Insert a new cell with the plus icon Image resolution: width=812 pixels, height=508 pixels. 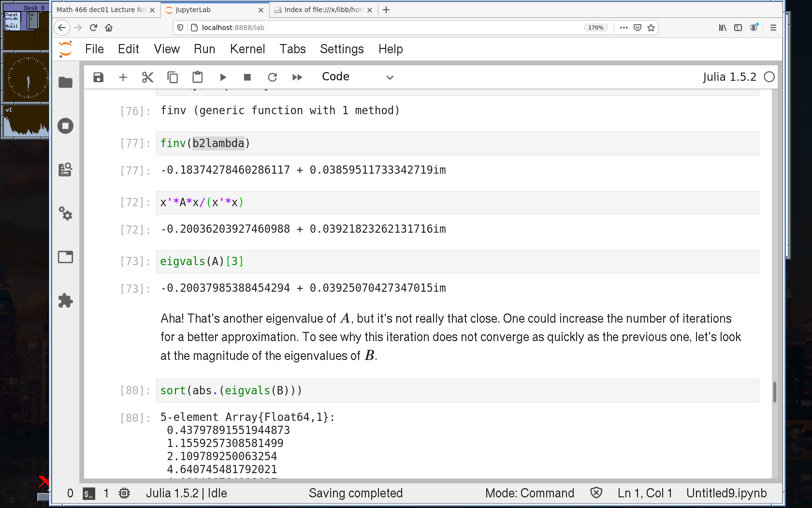click(x=123, y=77)
